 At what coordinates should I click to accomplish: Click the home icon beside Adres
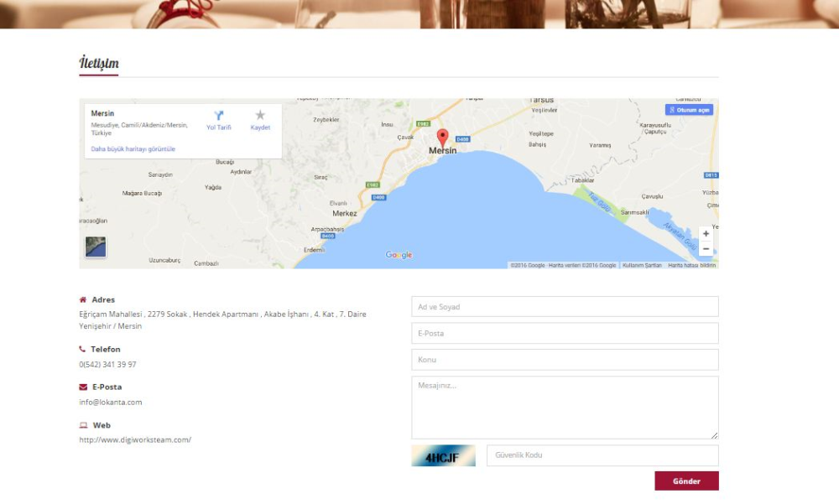(x=83, y=299)
